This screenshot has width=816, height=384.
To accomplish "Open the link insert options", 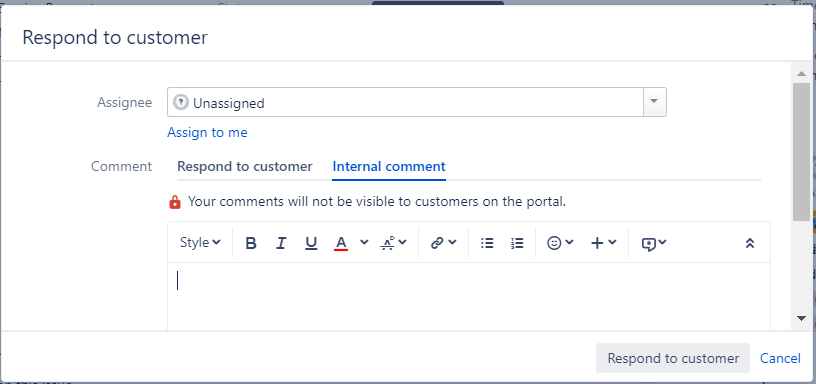I will [x=443, y=243].
